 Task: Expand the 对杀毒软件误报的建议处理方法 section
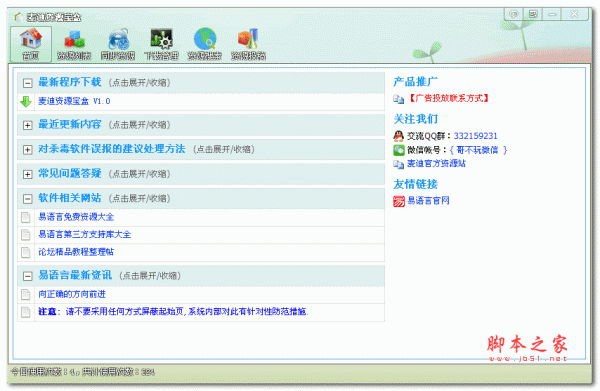27,150
